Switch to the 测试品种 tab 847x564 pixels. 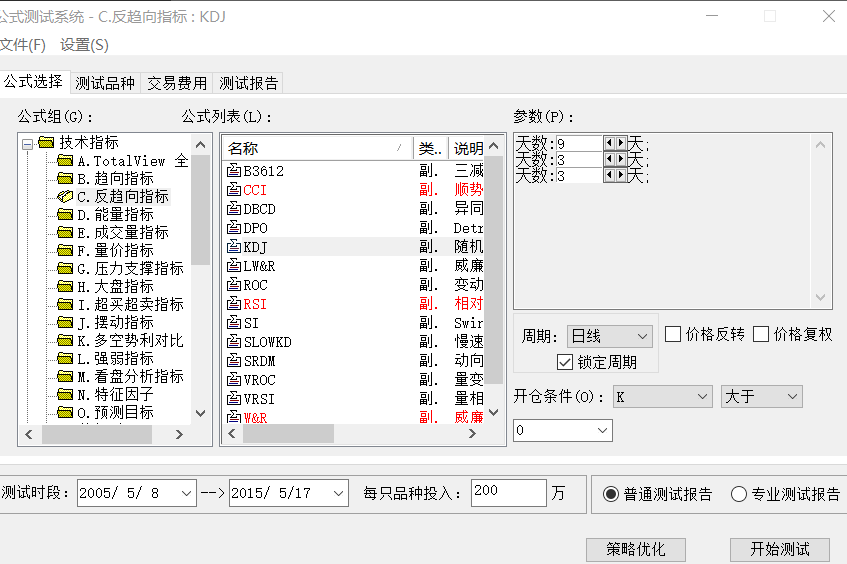[105, 83]
